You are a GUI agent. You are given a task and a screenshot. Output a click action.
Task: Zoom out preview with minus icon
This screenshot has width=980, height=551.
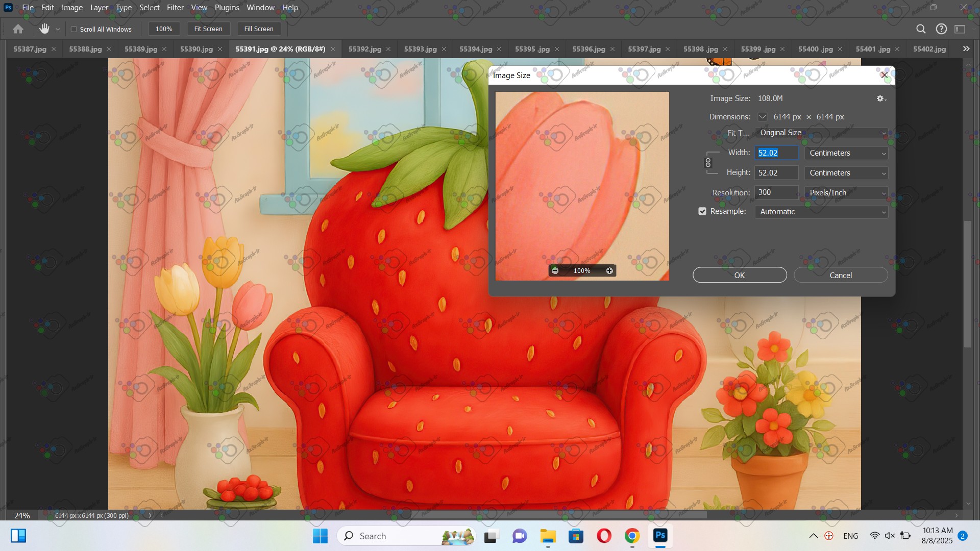(x=555, y=271)
